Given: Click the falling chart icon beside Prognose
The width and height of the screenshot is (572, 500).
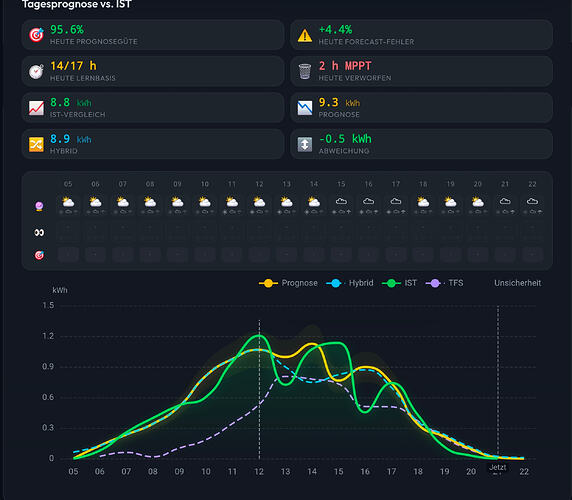Looking at the screenshot, I should [x=305, y=108].
